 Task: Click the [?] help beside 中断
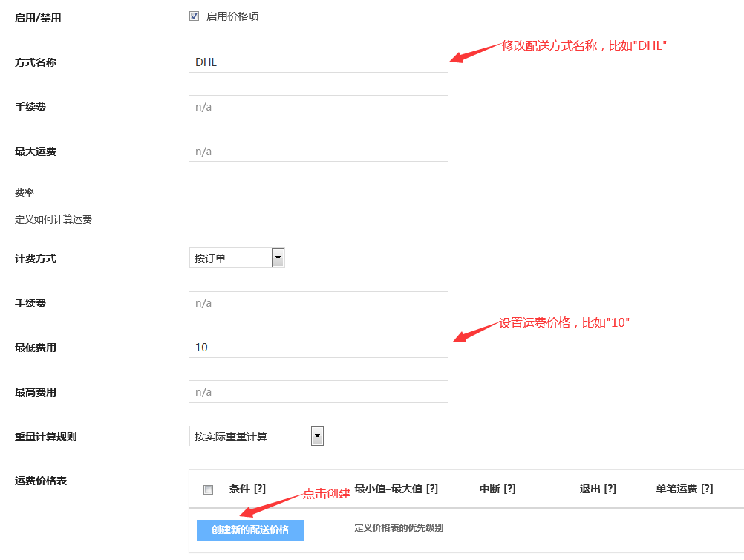click(509, 489)
